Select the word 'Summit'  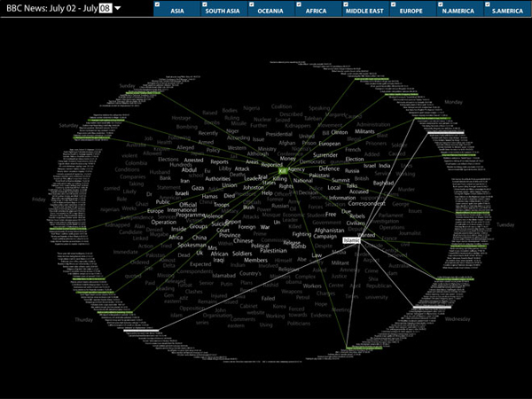point(340,180)
